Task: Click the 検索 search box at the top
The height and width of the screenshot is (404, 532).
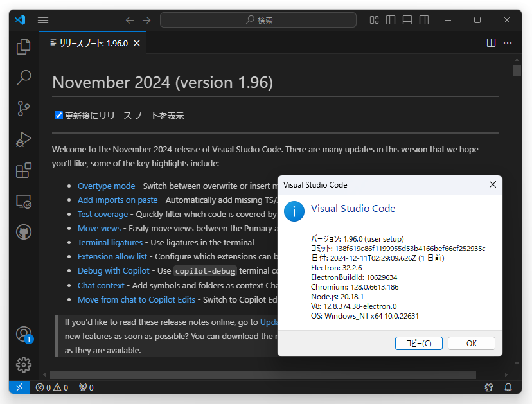Action: point(258,20)
